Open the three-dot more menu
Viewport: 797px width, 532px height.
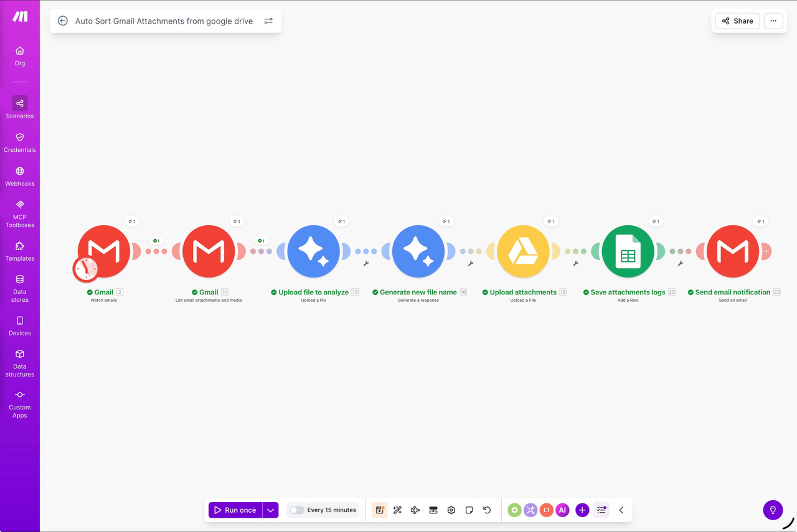(773, 21)
